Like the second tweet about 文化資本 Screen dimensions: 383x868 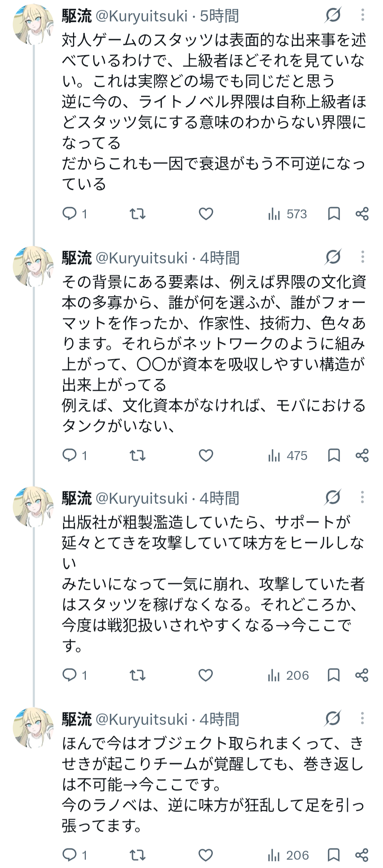point(206,455)
